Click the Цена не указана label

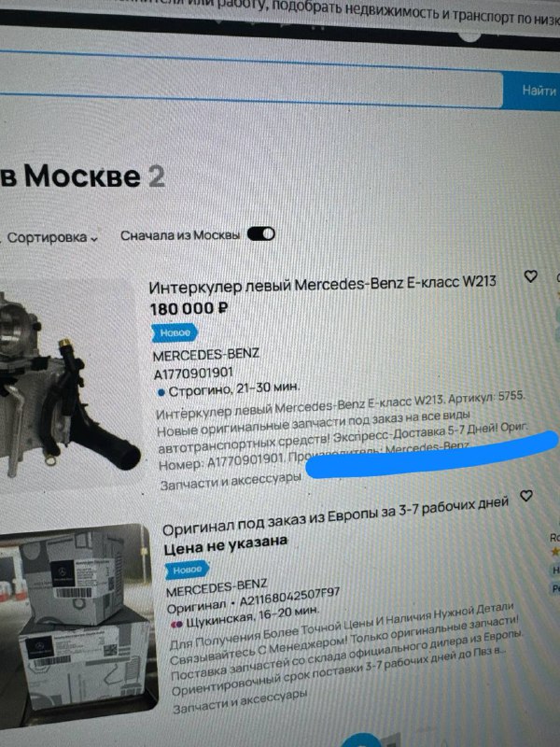[x=225, y=545]
